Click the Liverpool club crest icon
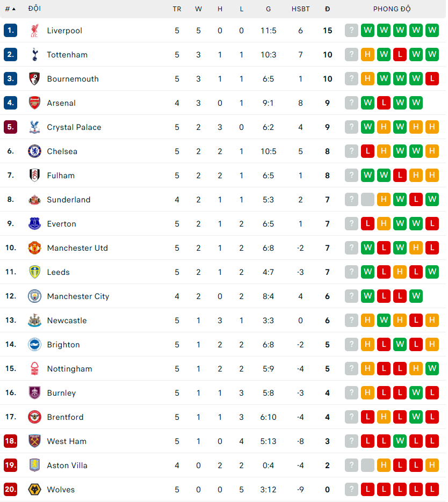This screenshot has width=448, height=502. (34, 31)
